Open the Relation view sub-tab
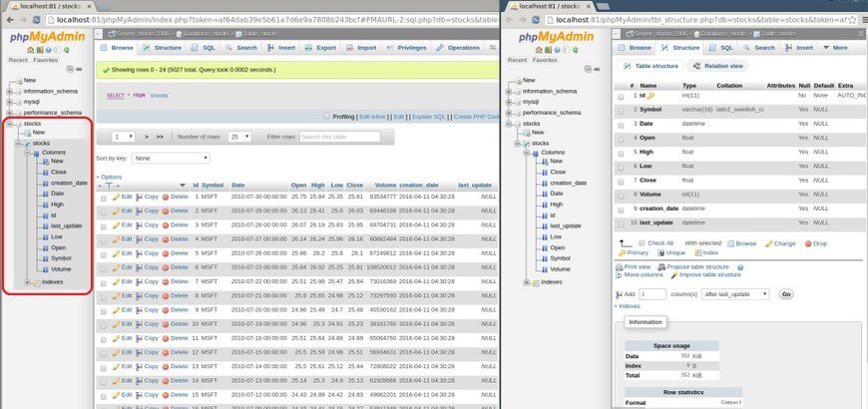The width and height of the screenshot is (868, 409). (x=718, y=66)
